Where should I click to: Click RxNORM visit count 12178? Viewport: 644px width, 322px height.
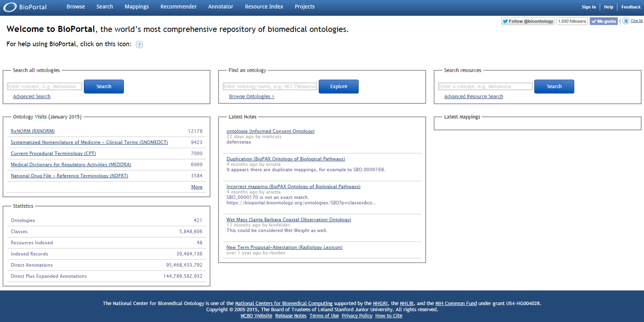point(195,131)
